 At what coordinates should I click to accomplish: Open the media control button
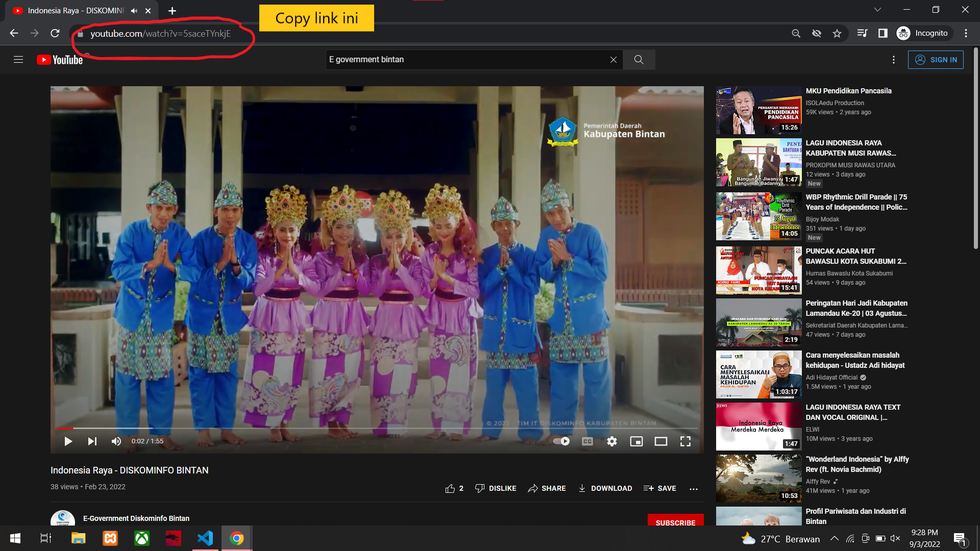pyautogui.click(x=862, y=33)
